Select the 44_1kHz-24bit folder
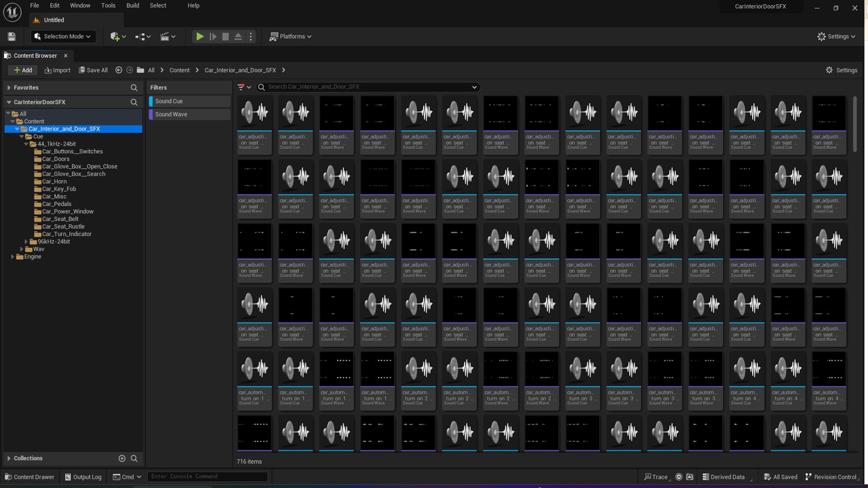 tap(56, 144)
